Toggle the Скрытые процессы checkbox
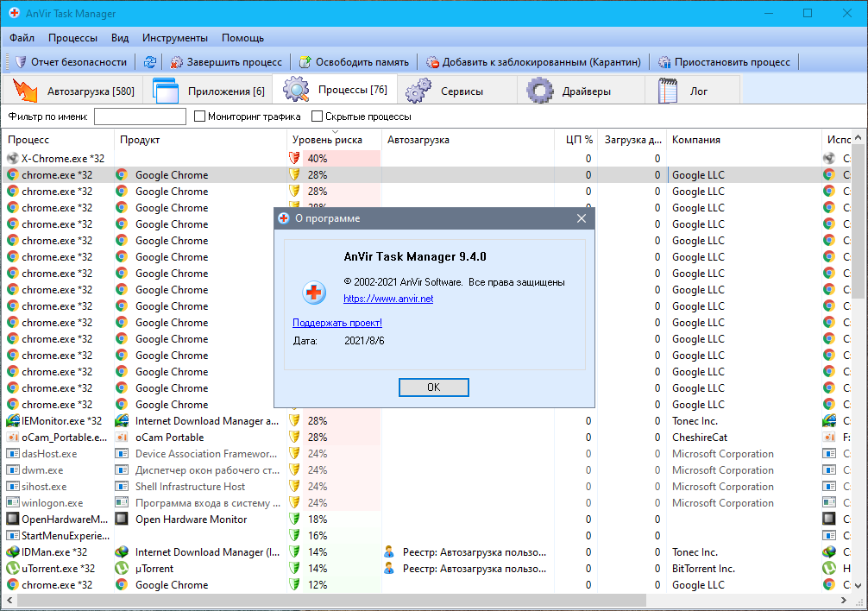The image size is (868, 611). [318, 117]
